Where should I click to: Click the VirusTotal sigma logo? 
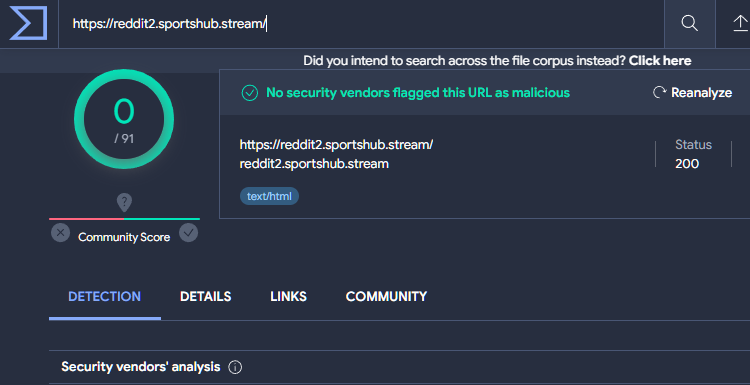pyautogui.click(x=28, y=23)
